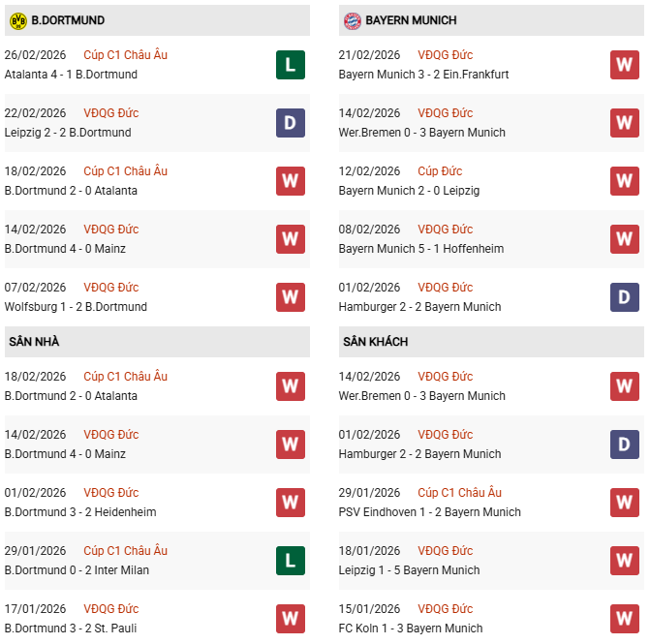Click the W badge for Wolfsburg 1-2 B.Dortmund
Screen dimensions: 650x644
(x=290, y=297)
